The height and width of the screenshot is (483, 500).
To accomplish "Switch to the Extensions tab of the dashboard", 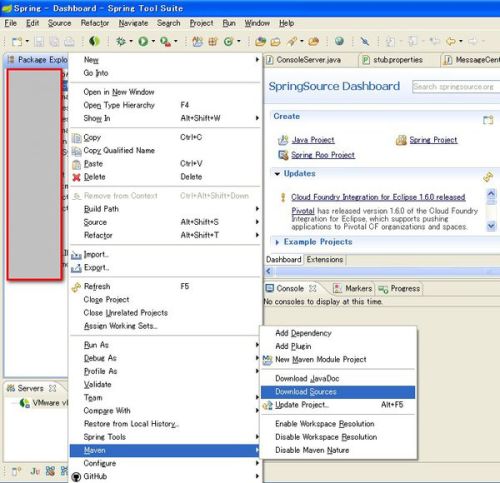I will coord(325,259).
